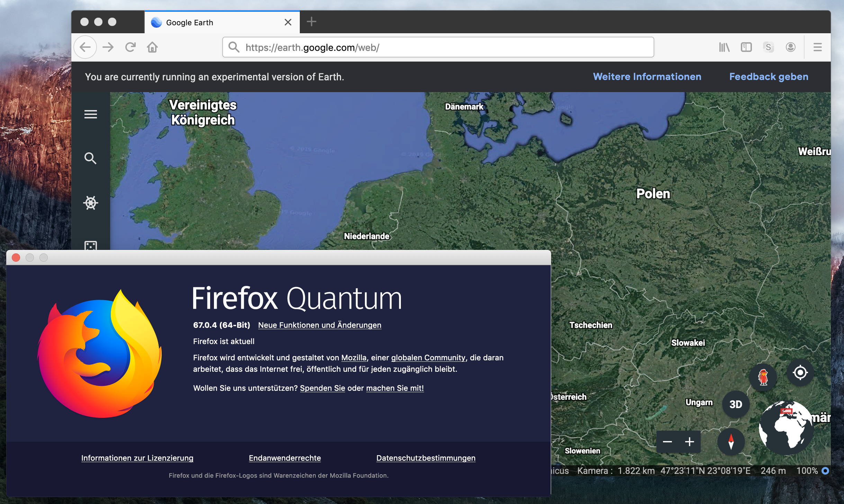Reload the Google Earth page

pyautogui.click(x=130, y=47)
